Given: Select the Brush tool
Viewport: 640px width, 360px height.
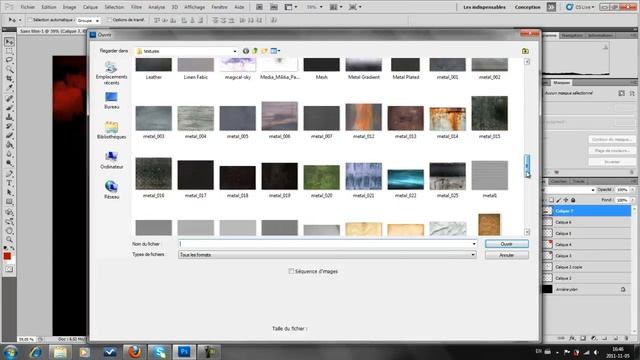Looking at the screenshot, I should pyautogui.click(x=9, y=108).
